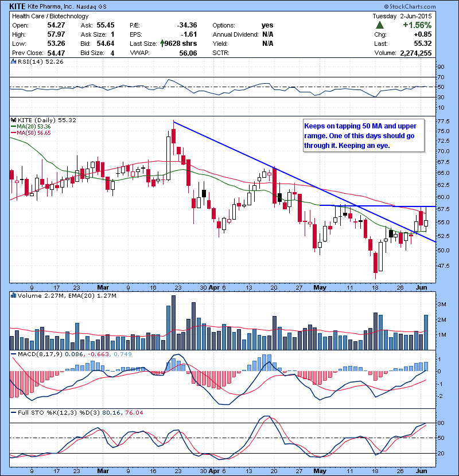Click the latest tall volume bar at right
The width and height of the screenshot is (459, 476).
(x=426, y=333)
